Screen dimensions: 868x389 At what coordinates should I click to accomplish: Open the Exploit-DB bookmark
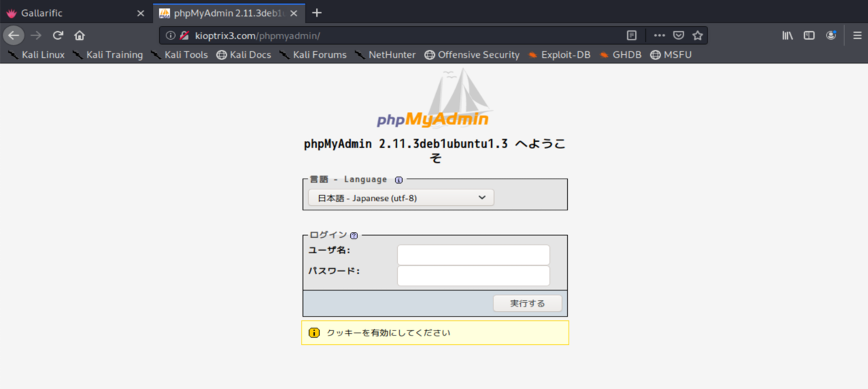559,54
